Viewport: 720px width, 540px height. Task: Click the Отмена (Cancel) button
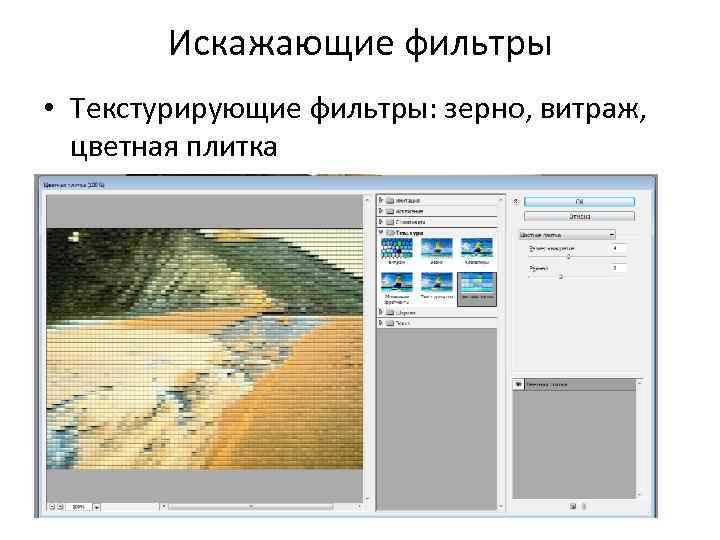click(x=579, y=216)
